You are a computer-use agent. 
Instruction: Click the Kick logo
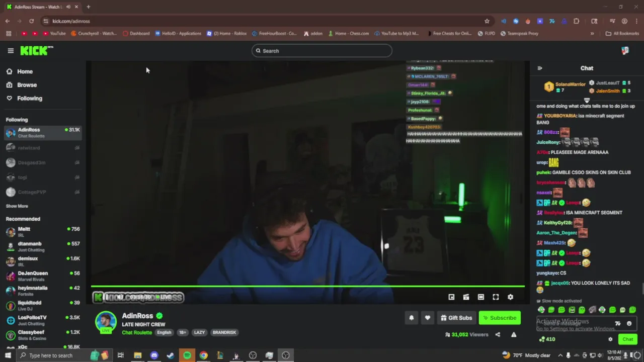pos(36,50)
